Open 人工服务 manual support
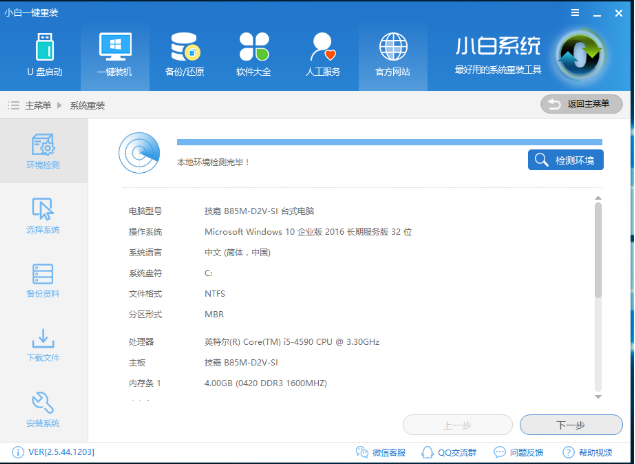 click(322, 54)
